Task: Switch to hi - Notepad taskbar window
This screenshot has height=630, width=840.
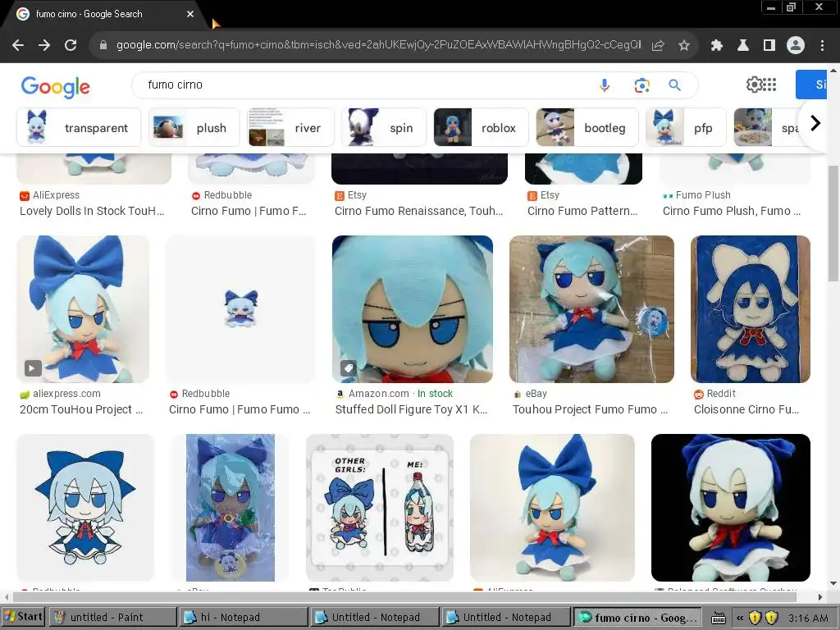Action: coord(244,617)
